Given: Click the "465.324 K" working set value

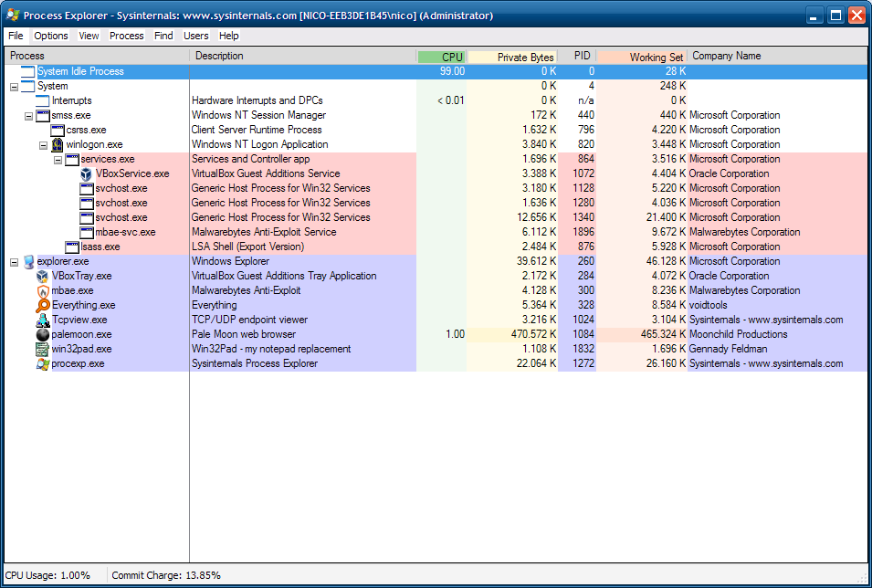Looking at the screenshot, I should pos(664,334).
